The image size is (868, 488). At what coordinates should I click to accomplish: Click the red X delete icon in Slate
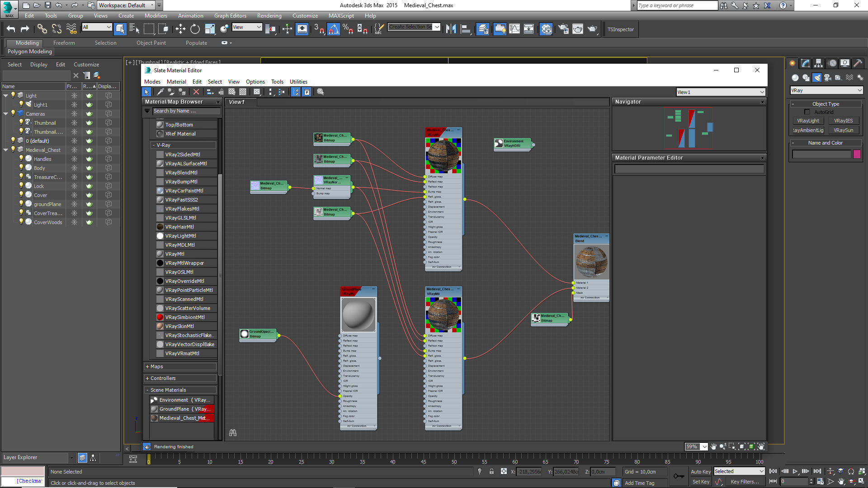coord(196,92)
